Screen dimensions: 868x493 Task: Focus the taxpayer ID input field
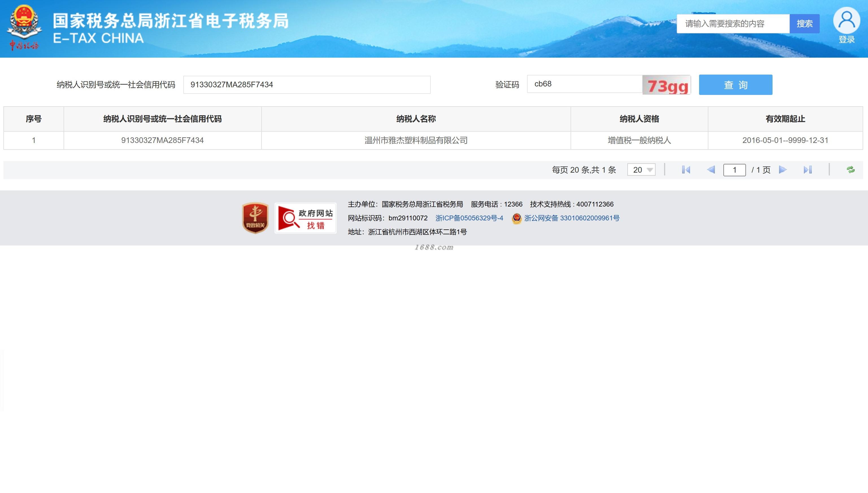[307, 85]
